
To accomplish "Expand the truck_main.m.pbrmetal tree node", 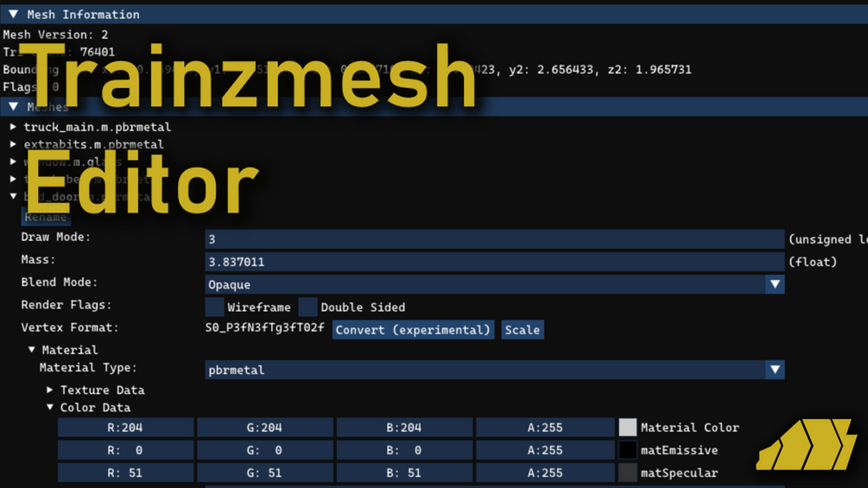I will [13, 127].
